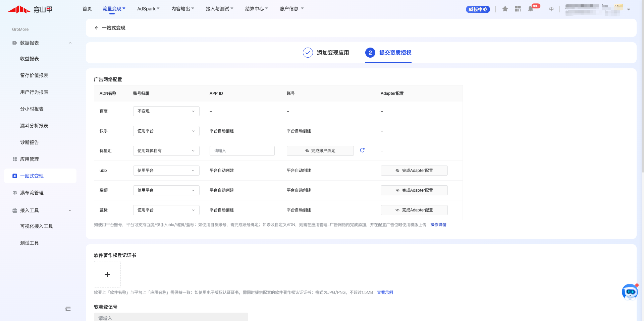644x321 pixels.
Task: Open the notification bell icon
Action: pos(531,9)
